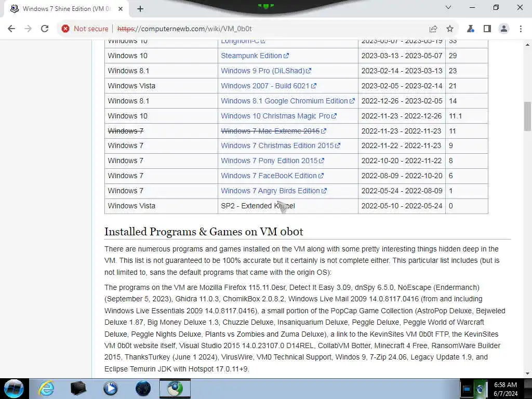Open Windows 7 Pony Edition 2015 link
532x399 pixels.
point(272,161)
